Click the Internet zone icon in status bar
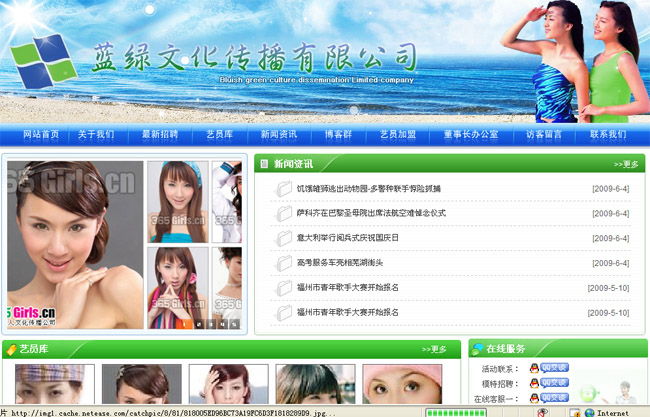 coord(587,412)
